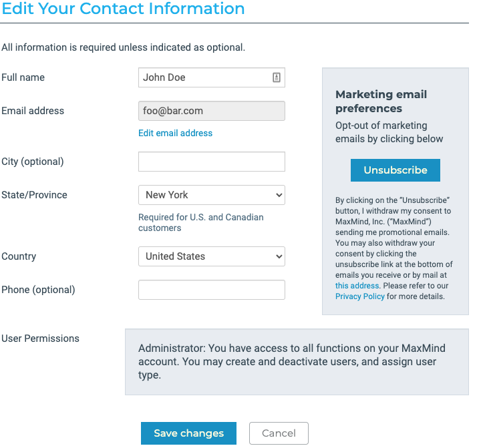Focus the Full name text field
This screenshot has width=477, height=448.
204,77
